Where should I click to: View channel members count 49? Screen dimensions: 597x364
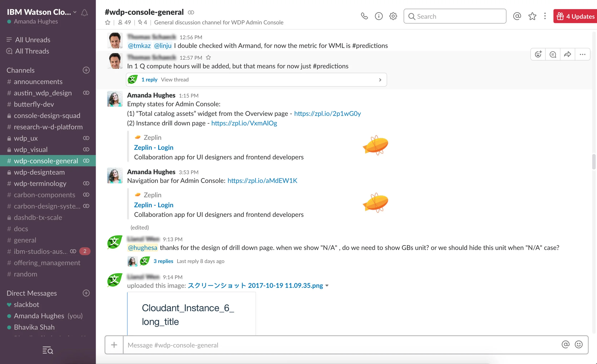(124, 22)
